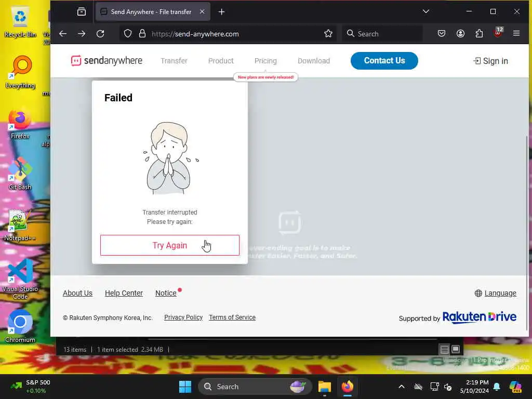
Task: Click the taskbar Search box
Action: coord(255,387)
